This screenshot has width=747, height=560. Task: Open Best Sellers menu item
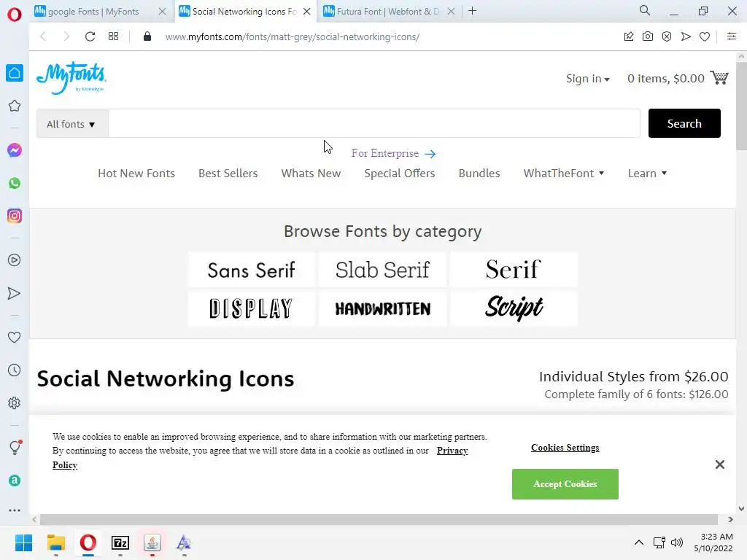[x=228, y=174]
